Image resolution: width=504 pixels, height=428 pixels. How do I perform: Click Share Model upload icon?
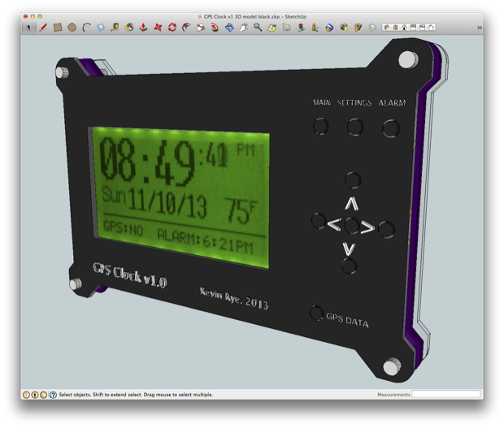pyautogui.click(x=358, y=28)
